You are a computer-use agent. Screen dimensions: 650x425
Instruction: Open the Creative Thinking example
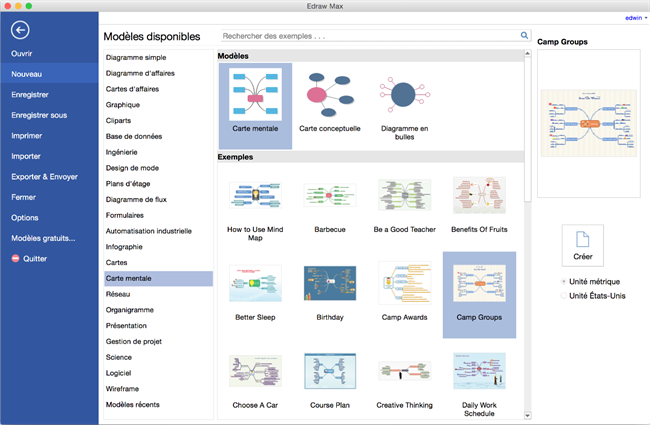point(405,371)
